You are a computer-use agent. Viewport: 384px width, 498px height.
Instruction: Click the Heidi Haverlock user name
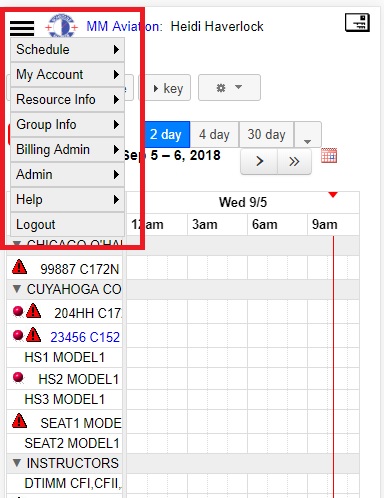click(x=217, y=26)
